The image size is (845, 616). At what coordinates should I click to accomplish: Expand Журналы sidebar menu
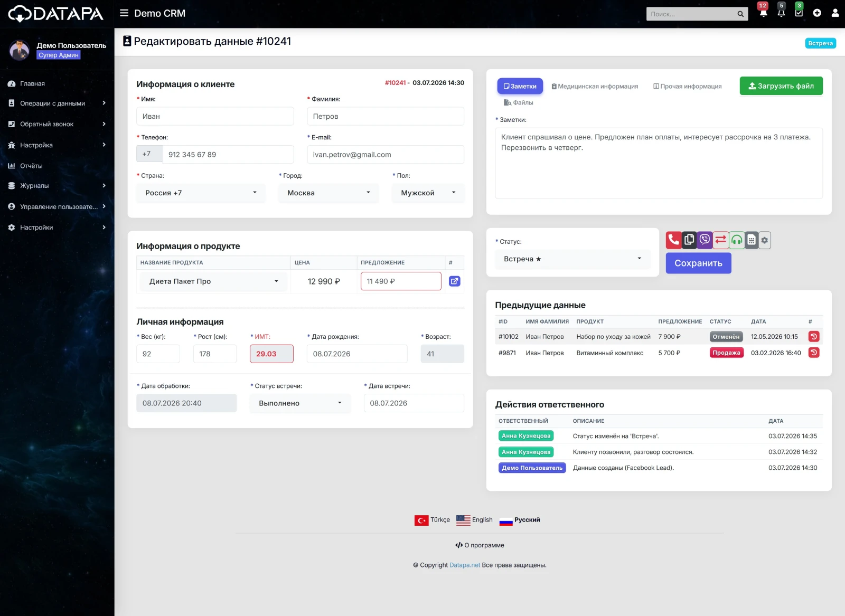57,186
